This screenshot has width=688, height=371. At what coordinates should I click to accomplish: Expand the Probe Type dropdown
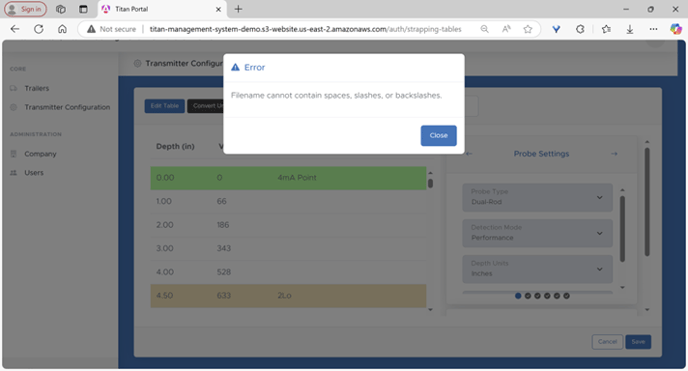(537, 197)
